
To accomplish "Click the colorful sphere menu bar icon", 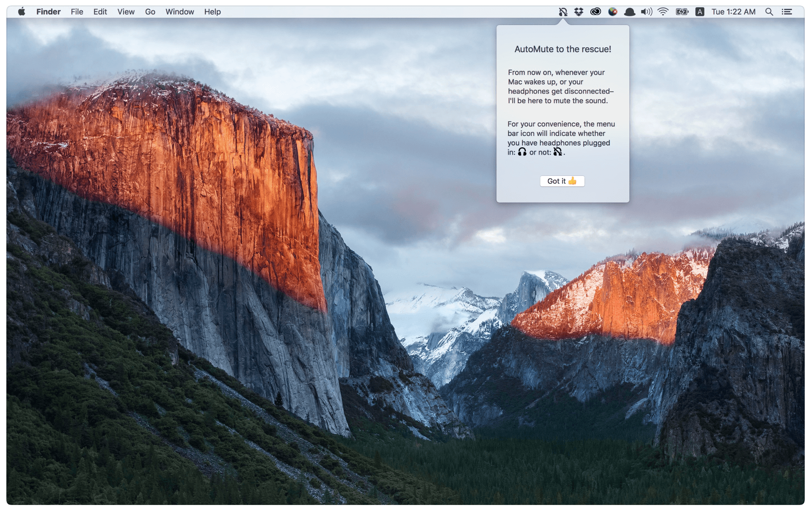I will click(613, 12).
